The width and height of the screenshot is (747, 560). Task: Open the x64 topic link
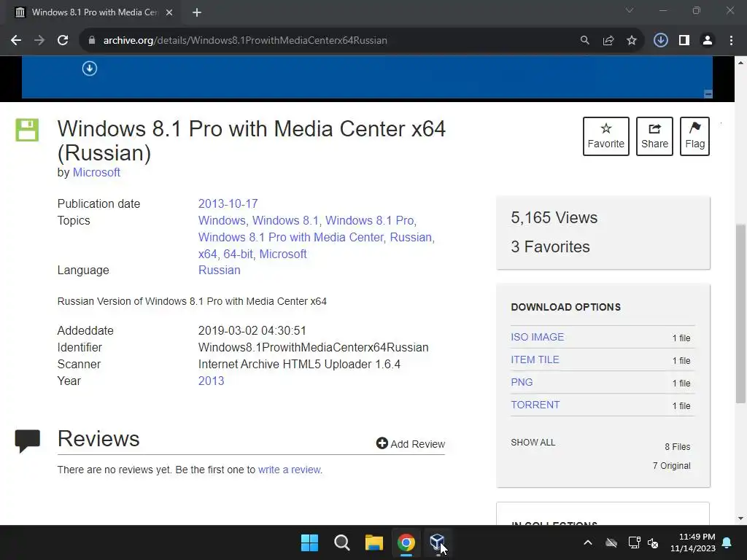tap(207, 254)
